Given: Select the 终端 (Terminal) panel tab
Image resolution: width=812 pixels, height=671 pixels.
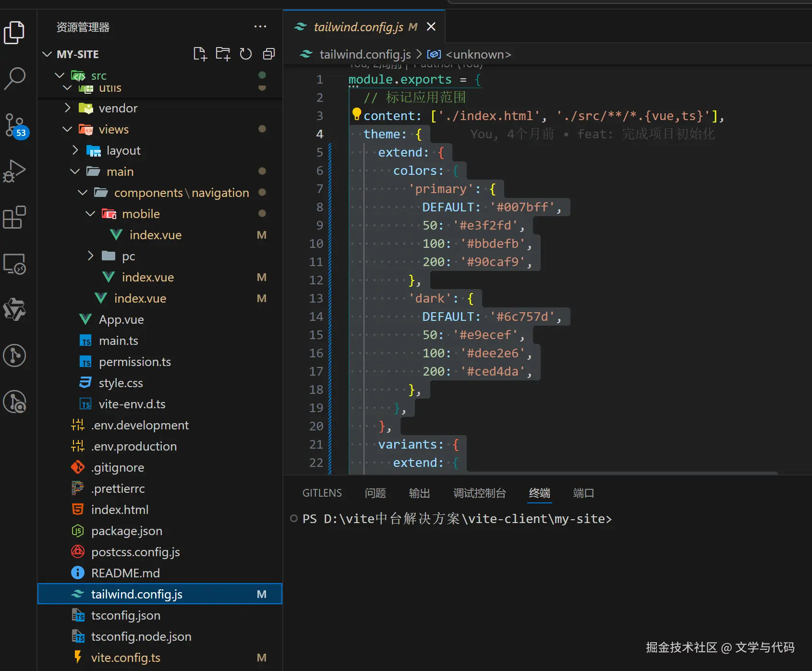Looking at the screenshot, I should 540,493.
